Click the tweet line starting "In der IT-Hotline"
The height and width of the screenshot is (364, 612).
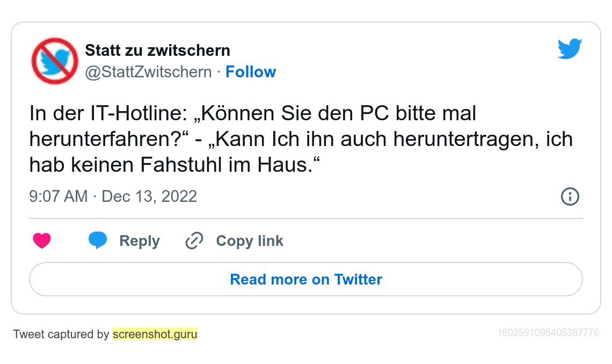point(252,114)
